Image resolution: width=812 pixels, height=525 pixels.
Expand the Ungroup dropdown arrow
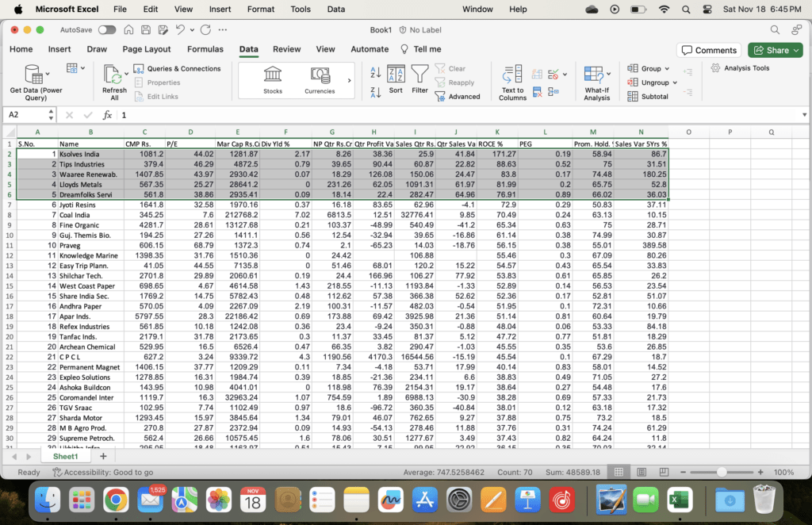click(x=675, y=82)
